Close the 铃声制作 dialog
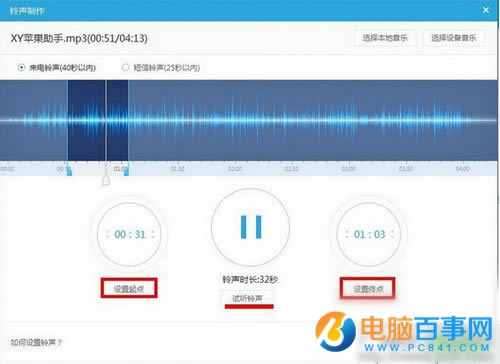Image resolution: width=500 pixels, height=364 pixels. (x=486, y=10)
